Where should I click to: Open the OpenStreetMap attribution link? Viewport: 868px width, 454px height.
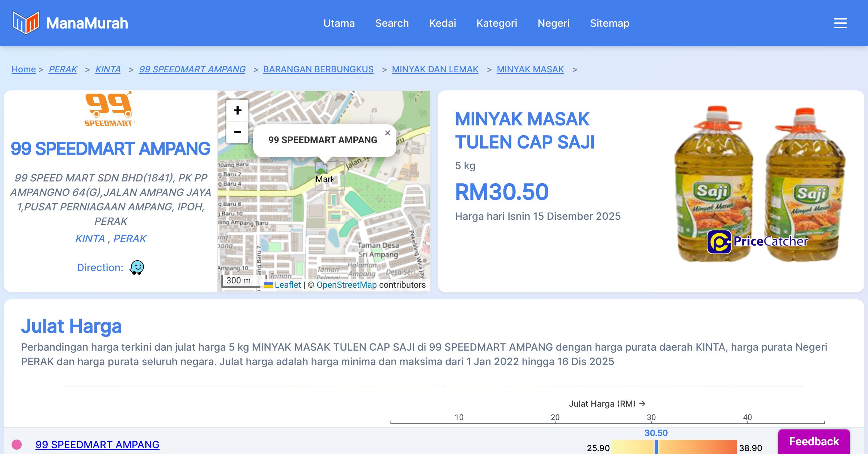346,285
